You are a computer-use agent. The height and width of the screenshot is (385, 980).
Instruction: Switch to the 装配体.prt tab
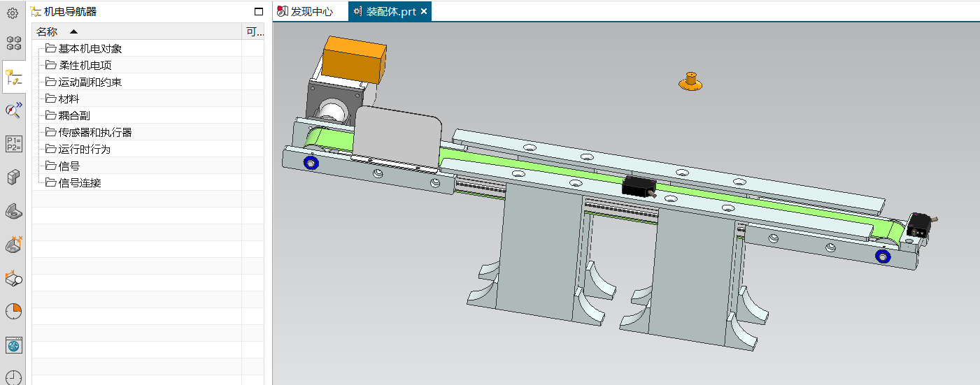[x=390, y=12]
